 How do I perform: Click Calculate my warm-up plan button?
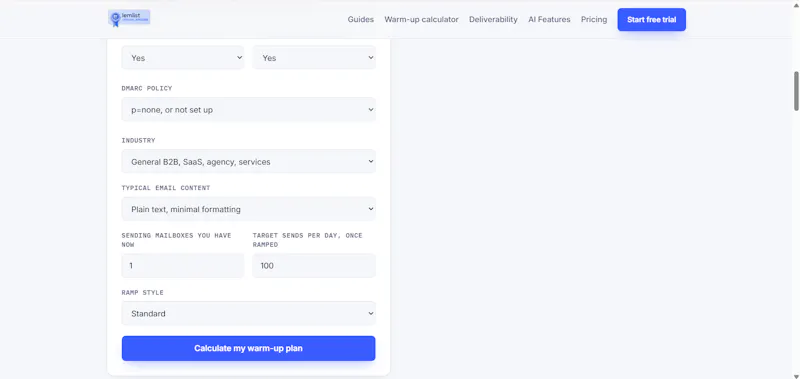point(248,348)
